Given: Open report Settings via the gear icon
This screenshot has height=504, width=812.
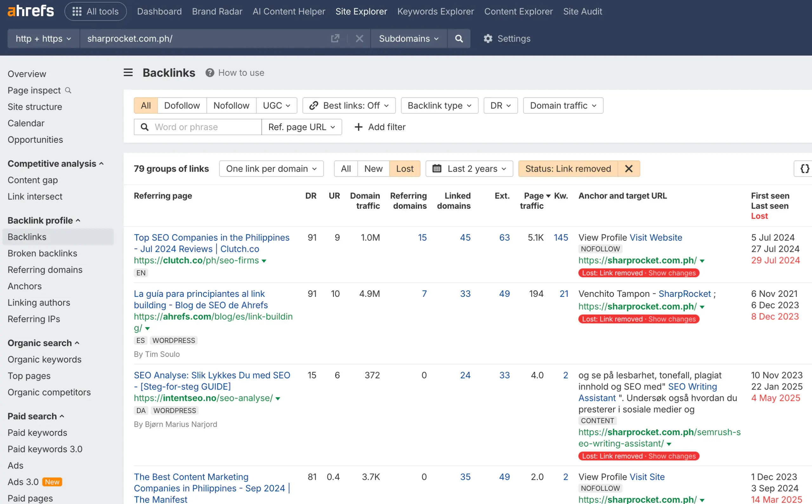Looking at the screenshot, I should click(x=488, y=38).
